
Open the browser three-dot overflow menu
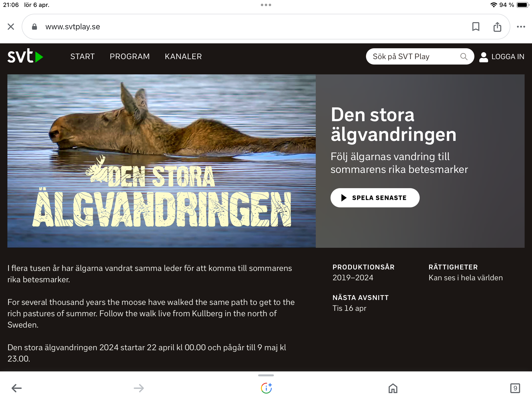pos(521,27)
